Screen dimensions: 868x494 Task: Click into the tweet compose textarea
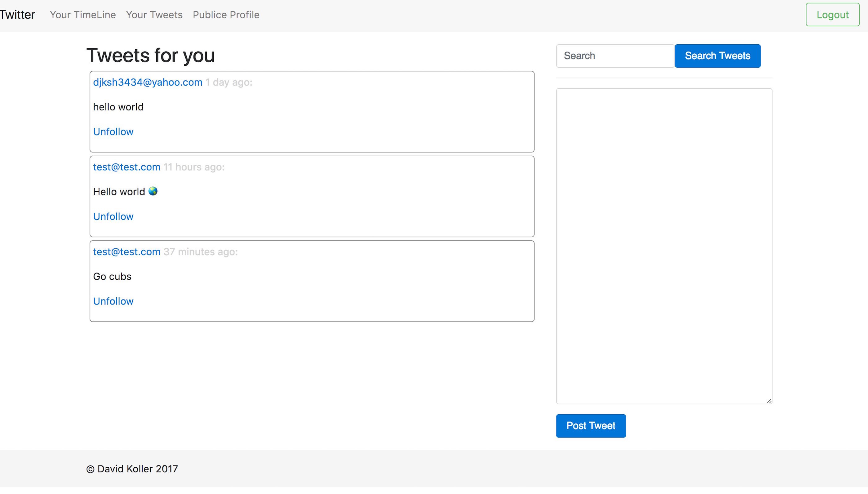(x=664, y=246)
